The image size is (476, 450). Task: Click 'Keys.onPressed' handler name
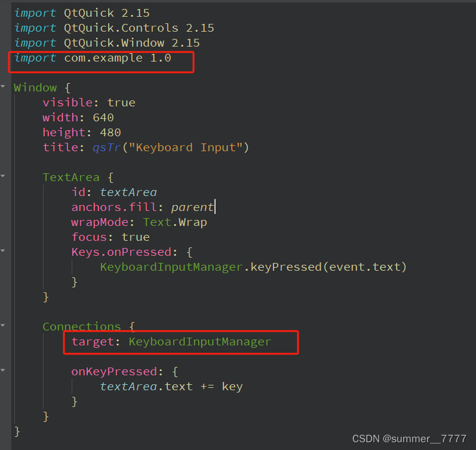coord(121,252)
